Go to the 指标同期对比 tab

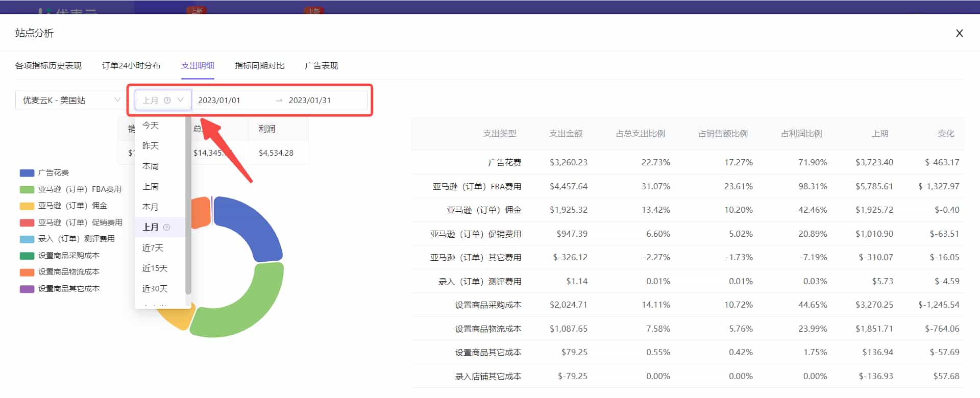tap(260, 66)
